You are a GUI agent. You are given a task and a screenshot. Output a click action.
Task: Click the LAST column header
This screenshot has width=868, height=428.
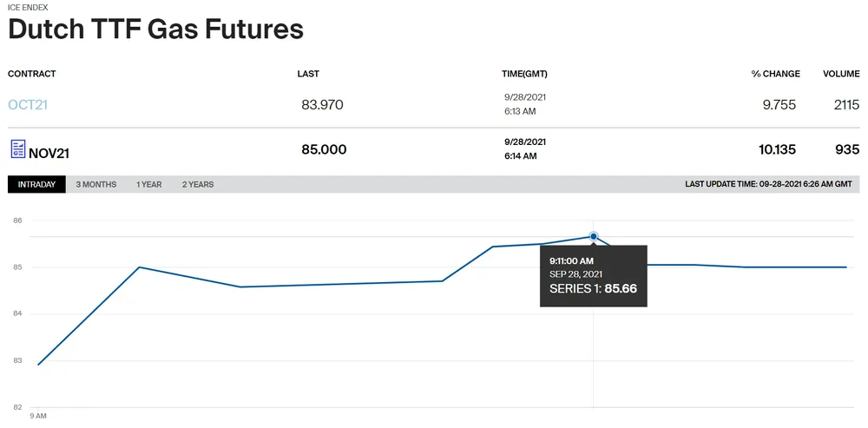click(x=308, y=74)
